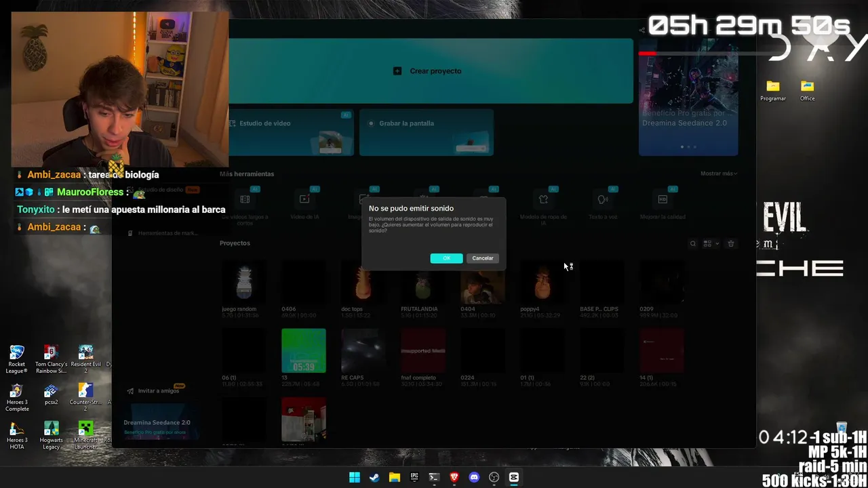Open the Dreamina Seedance promo card at top right
The image size is (868, 488).
(x=688, y=98)
